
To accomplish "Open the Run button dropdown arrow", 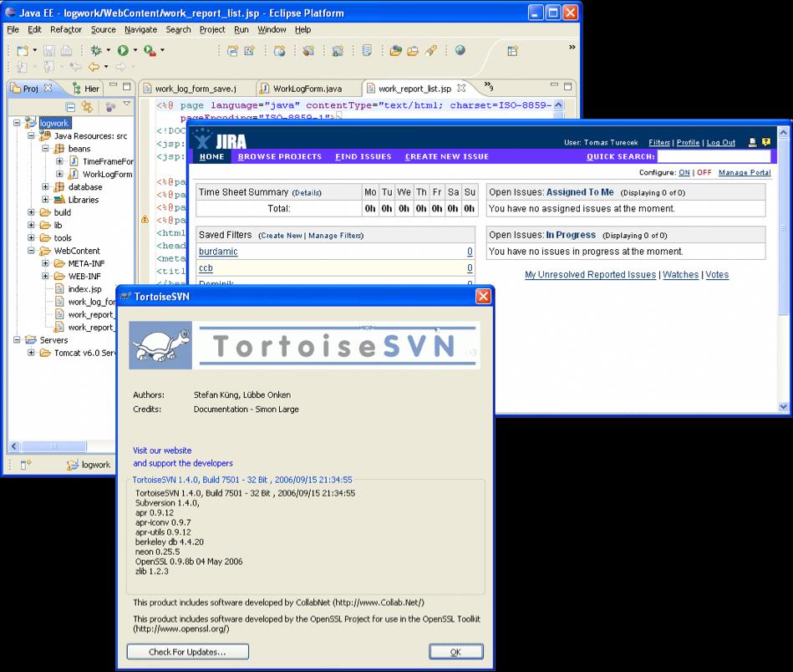I will coord(135,50).
